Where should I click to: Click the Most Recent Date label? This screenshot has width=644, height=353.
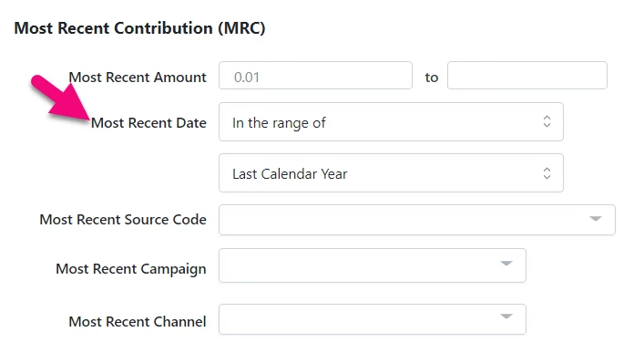pos(148,122)
